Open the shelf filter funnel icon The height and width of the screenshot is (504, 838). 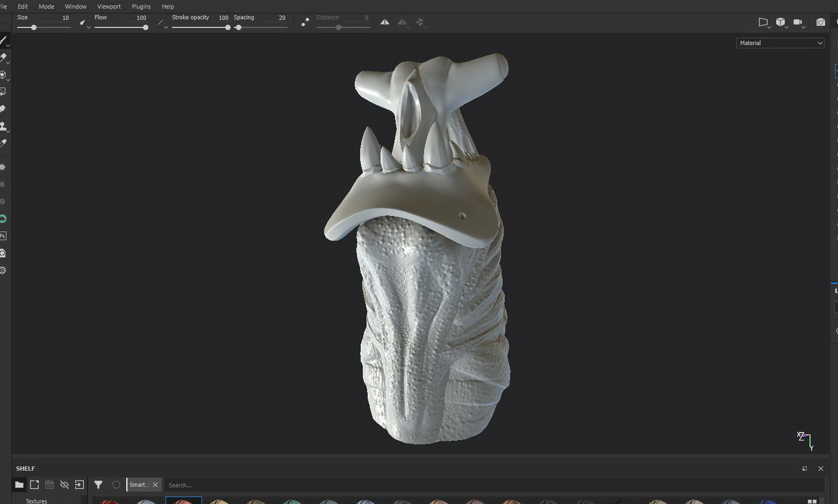pos(98,485)
